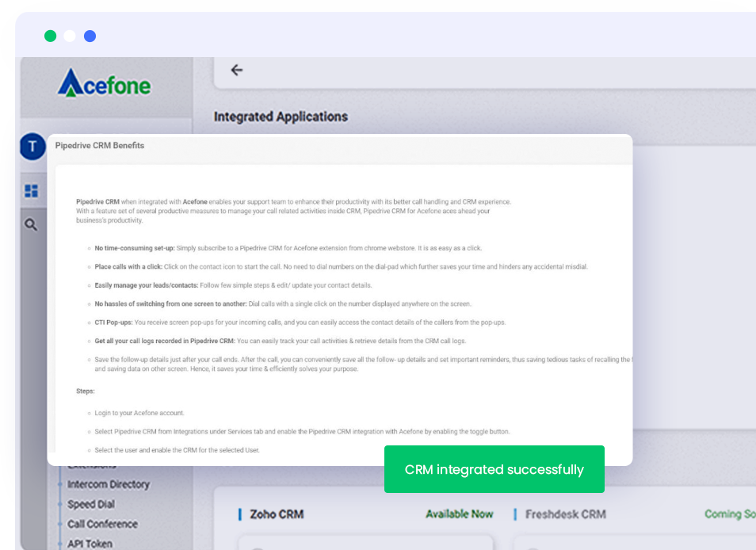Open the Acefone logo home link
This screenshot has height=550, width=756.
click(x=104, y=83)
